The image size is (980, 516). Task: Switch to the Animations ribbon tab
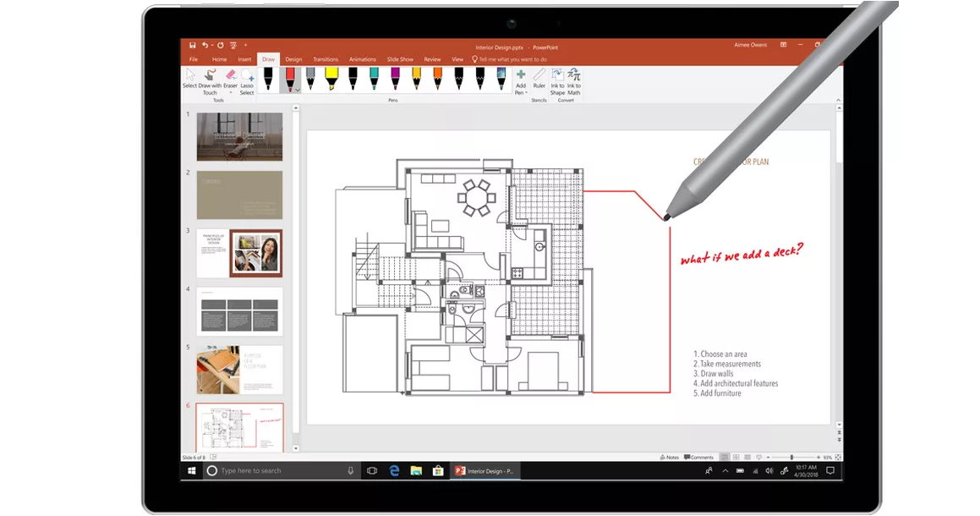(x=362, y=58)
